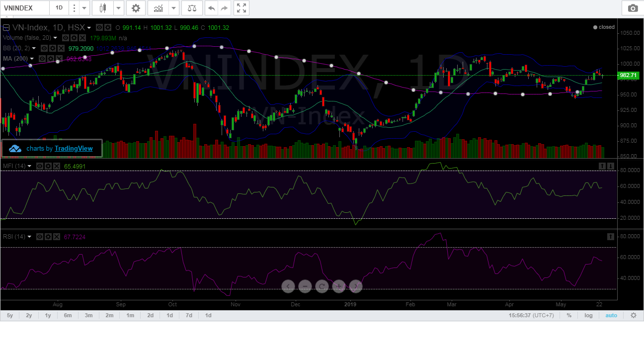644x359 pixels.
Task: Follow the TradingView link
Action: 73,148
